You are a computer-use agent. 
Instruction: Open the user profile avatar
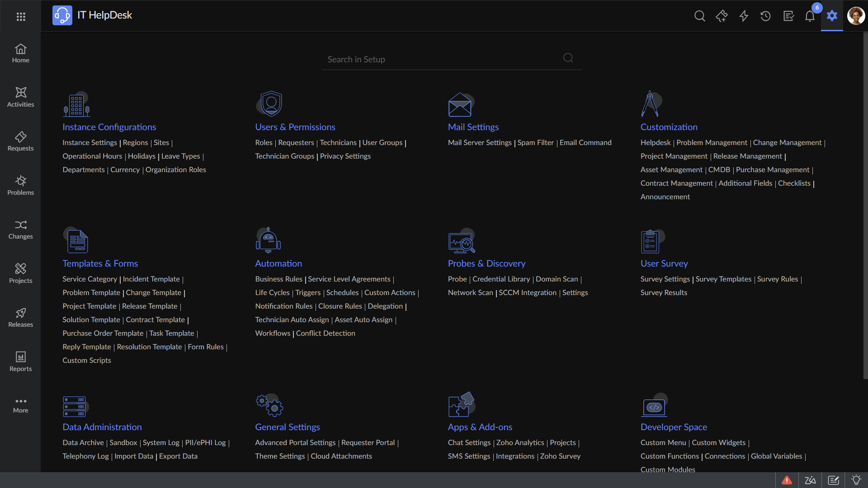coord(857,15)
